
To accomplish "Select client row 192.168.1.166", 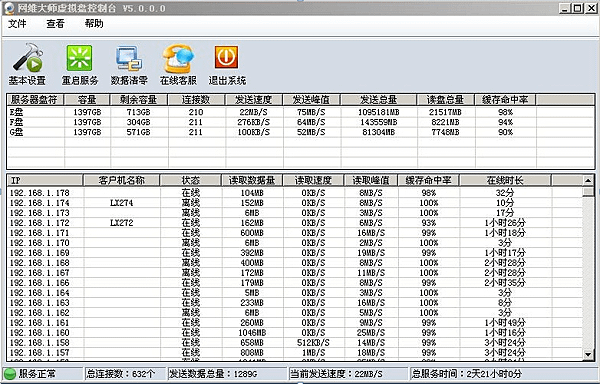I will pyautogui.click(x=295, y=282).
